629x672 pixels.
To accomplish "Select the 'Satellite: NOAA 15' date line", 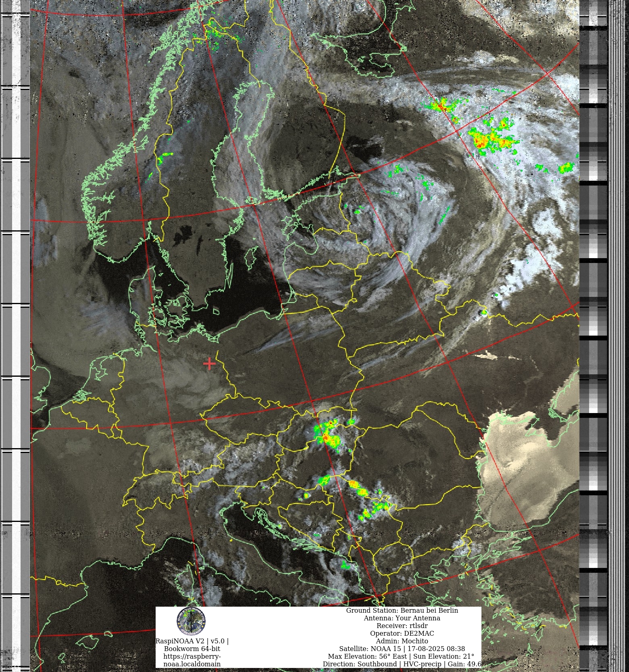I will [x=402, y=649].
